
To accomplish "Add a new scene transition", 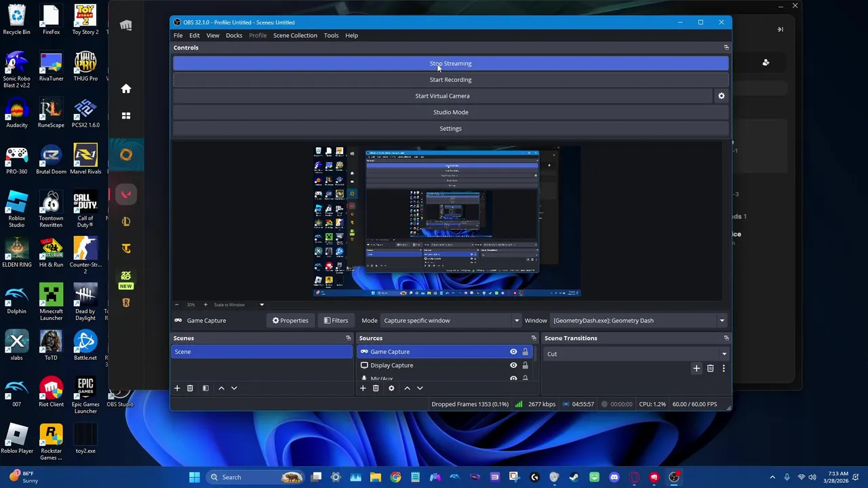I will 696,368.
